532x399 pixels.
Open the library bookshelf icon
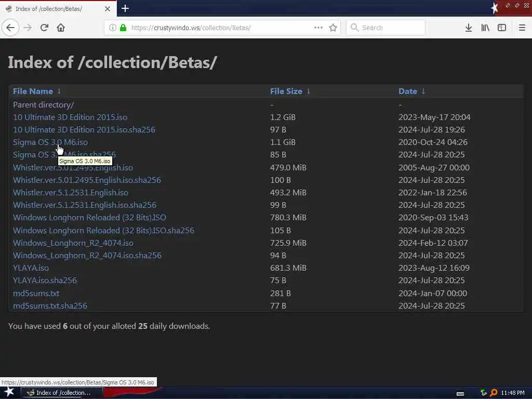click(485, 28)
